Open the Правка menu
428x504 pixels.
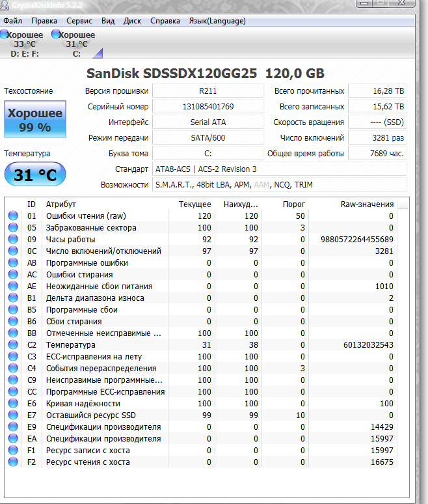coord(44,21)
